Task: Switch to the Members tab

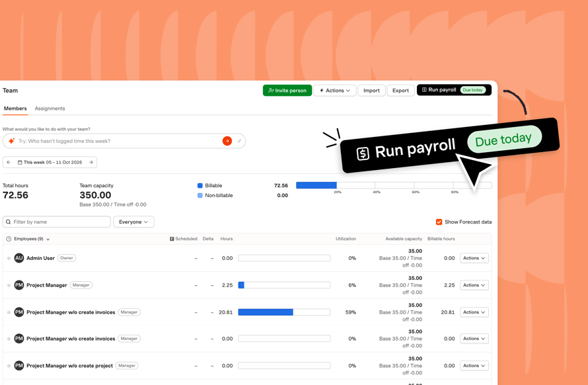Action: 15,108
